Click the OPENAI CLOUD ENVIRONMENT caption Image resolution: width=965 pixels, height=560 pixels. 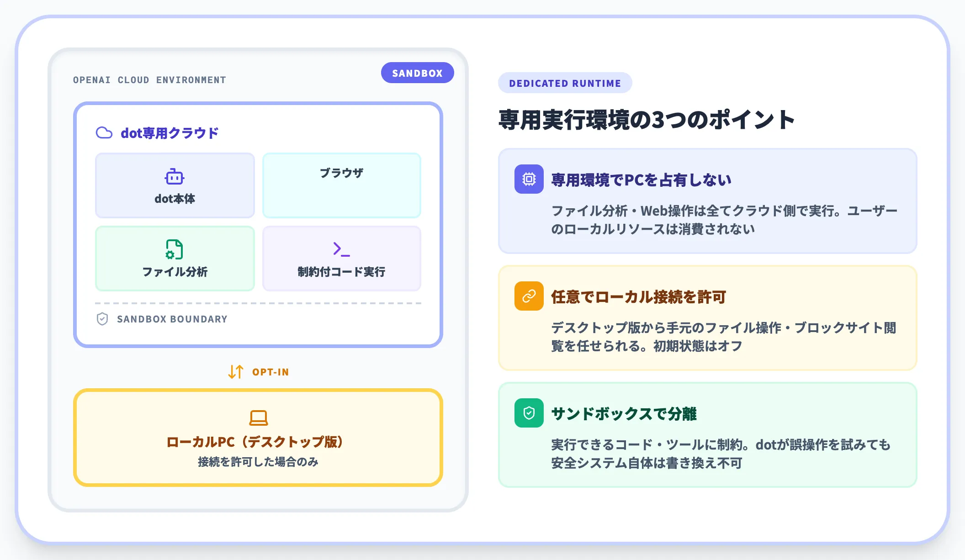[149, 80]
